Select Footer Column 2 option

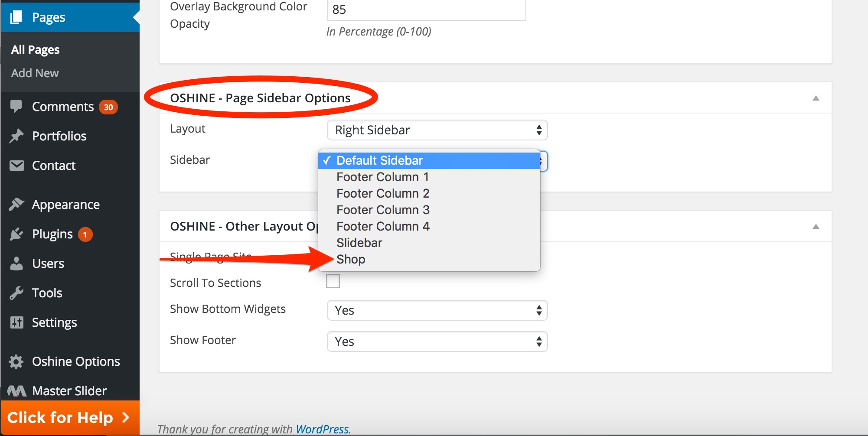point(429,193)
